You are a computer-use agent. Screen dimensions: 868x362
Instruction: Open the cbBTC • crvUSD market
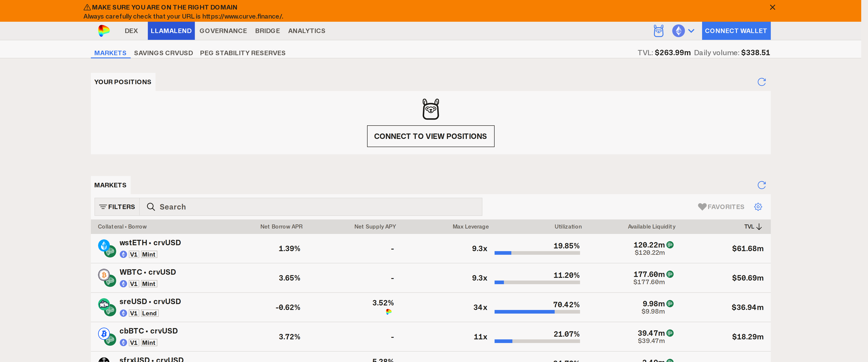[x=149, y=331]
